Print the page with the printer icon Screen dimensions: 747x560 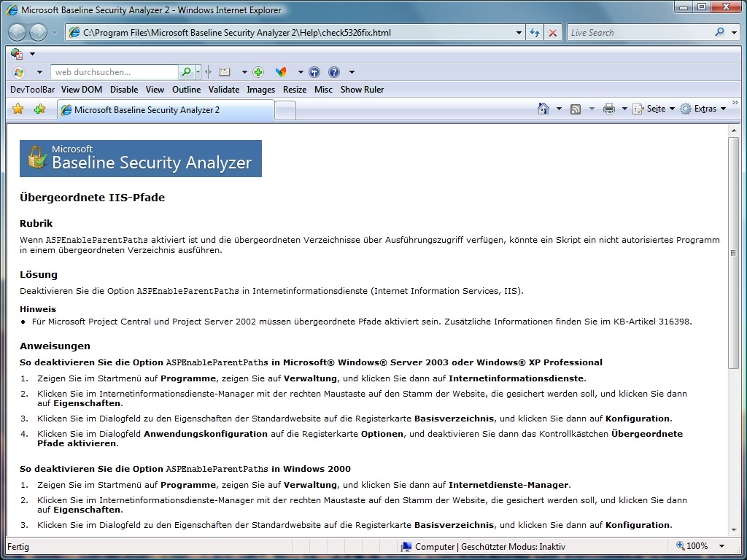coord(609,109)
